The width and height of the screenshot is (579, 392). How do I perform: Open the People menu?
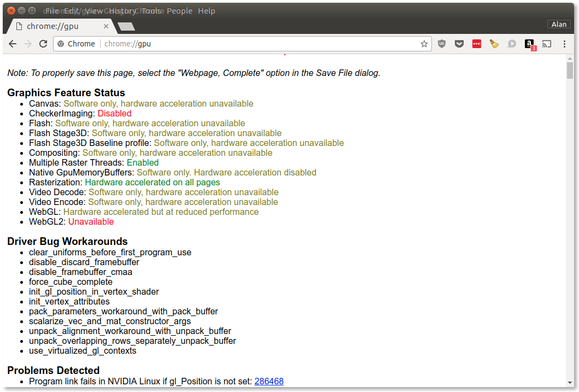[179, 11]
